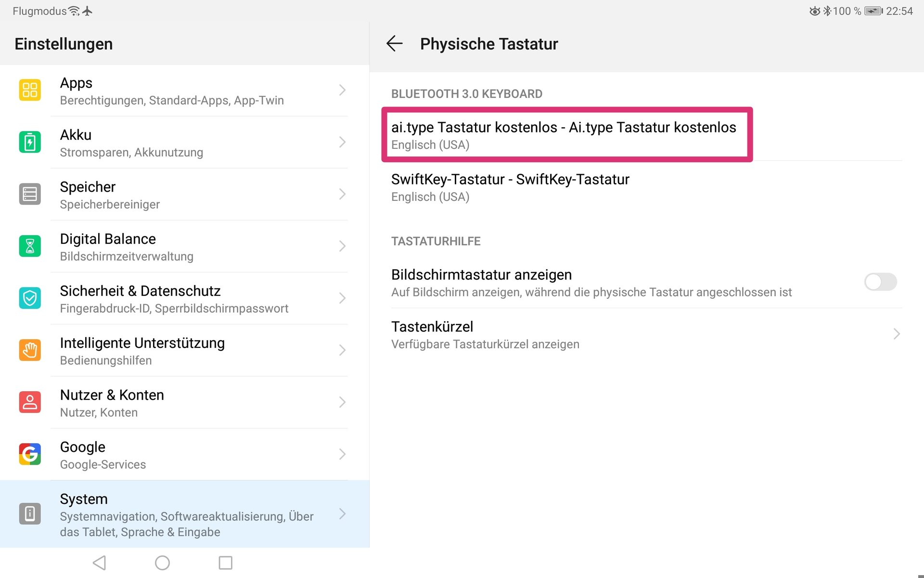The image size is (924, 578).
Task: Expand the Nutzer & Konten chevron
Action: coord(342,402)
